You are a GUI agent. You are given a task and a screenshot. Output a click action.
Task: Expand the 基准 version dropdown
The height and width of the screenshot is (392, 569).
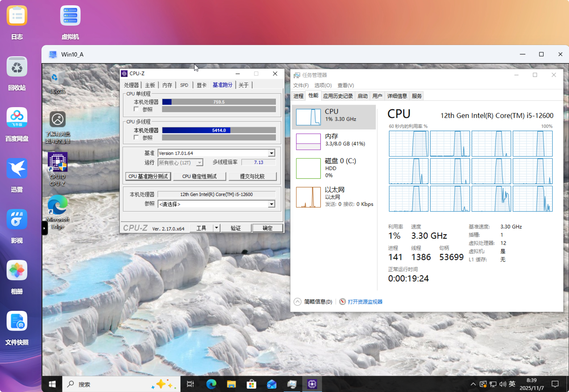click(271, 153)
